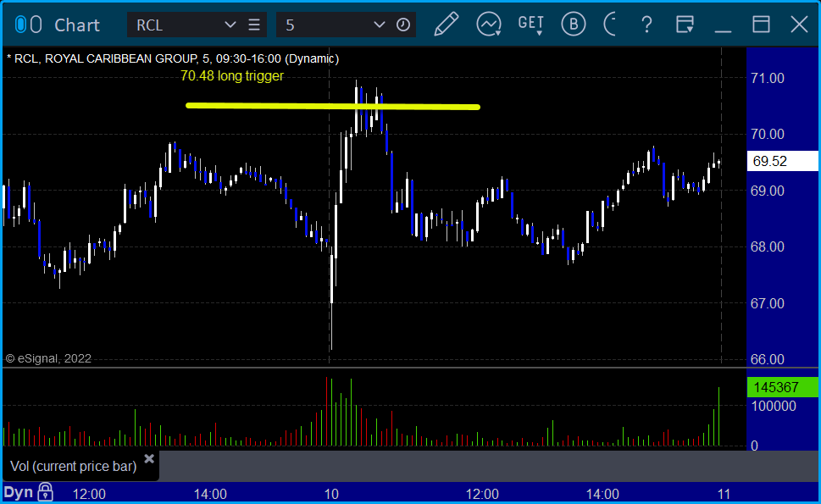
Task: Open the symbol list menu icon
Action: 254,25
